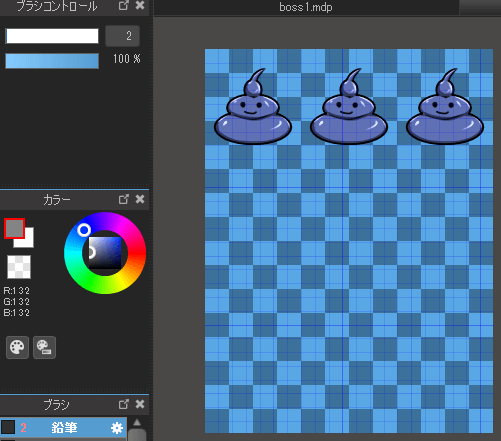
Task: Select the white background color swatch
Action: pos(29,242)
